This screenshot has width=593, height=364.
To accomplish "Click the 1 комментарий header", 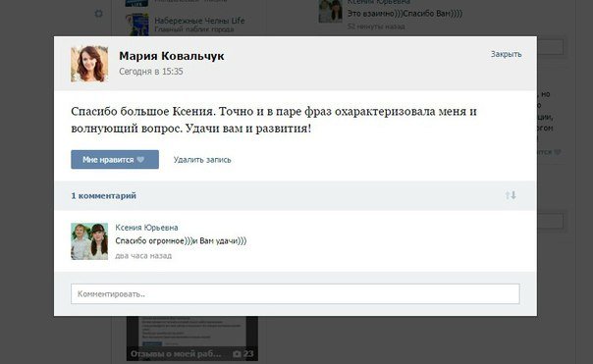I will (x=104, y=196).
